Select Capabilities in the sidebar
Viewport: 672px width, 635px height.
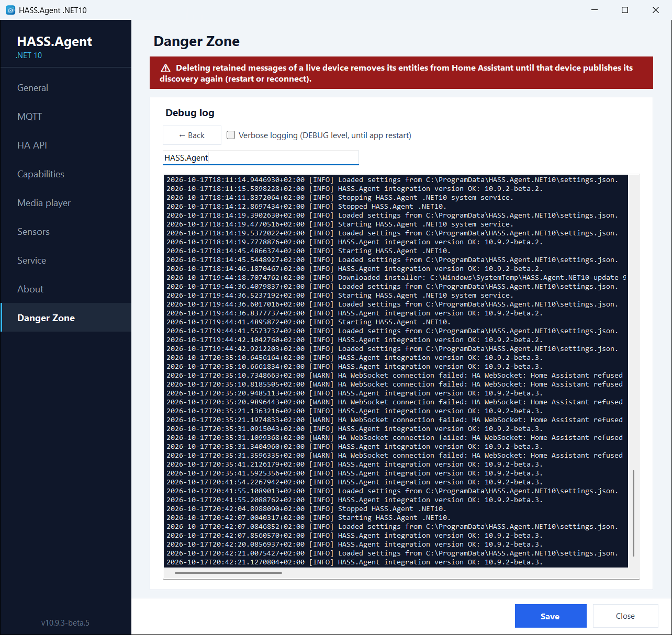coord(66,174)
